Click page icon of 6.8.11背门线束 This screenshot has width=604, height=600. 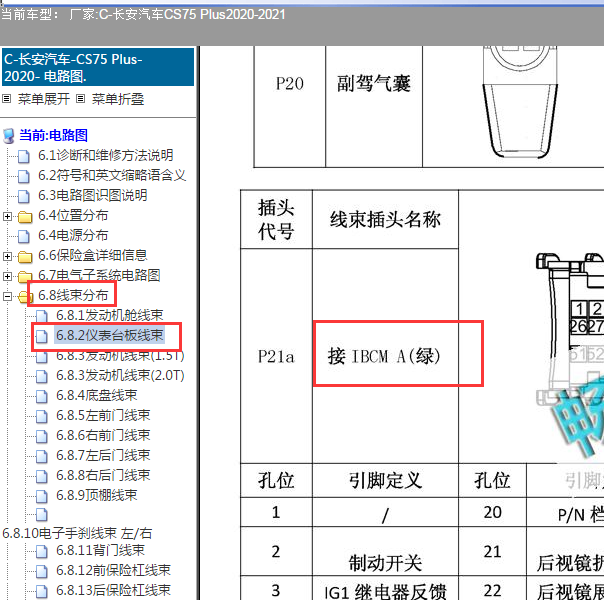[x=42, y=551]
